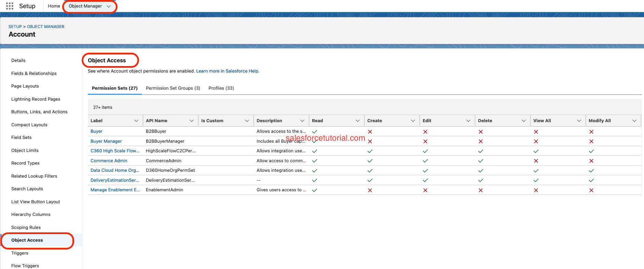Open the Description column menu chevron

pyautogui.click(x=302, y=121)
